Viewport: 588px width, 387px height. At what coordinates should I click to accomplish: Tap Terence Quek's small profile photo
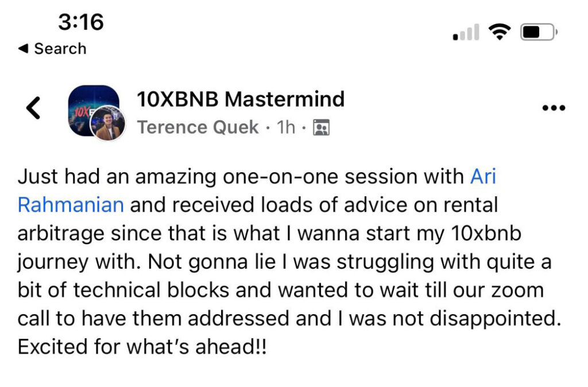pos(108,124)
